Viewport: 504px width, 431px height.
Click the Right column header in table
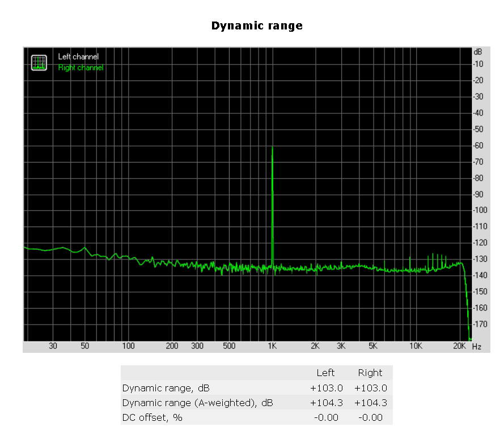point(370,373)
